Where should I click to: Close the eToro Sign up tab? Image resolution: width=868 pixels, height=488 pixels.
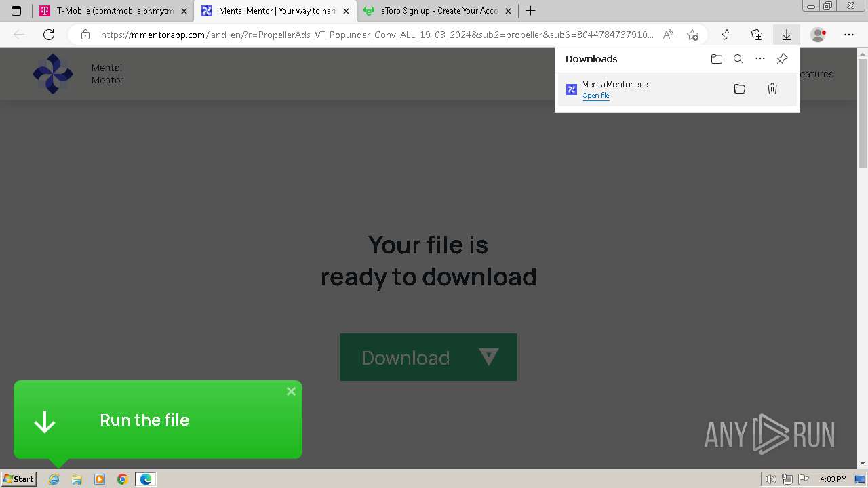pos(508,11)
